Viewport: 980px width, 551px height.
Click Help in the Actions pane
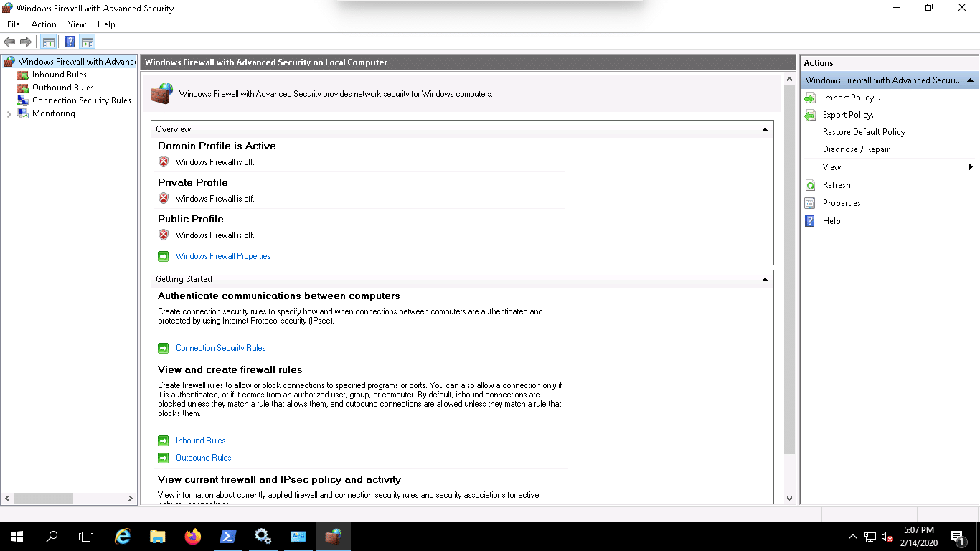831,221
